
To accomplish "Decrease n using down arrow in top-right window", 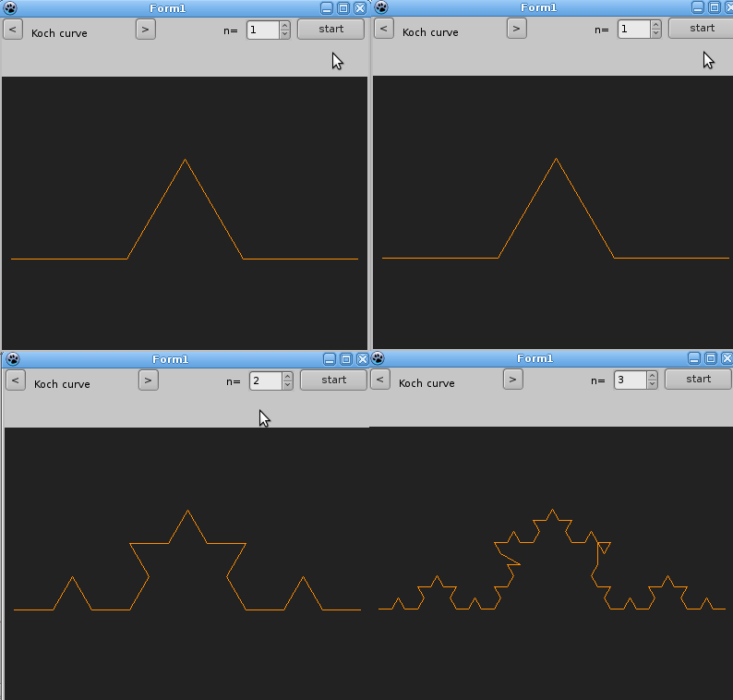I will pyautogui.click(x=655, y=33).
